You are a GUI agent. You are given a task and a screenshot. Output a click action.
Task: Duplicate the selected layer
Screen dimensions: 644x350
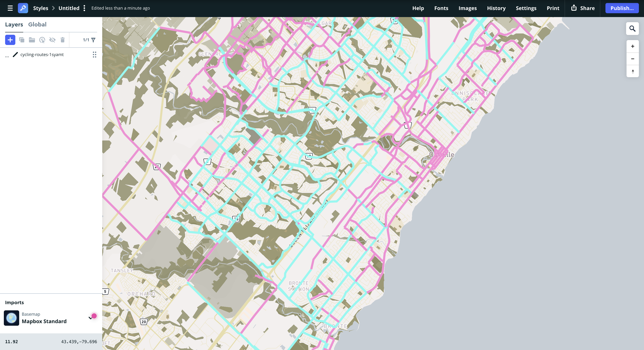click(21, 39)
